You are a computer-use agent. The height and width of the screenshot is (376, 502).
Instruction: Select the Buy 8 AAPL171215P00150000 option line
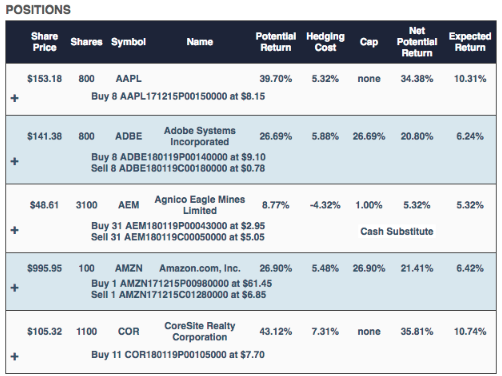point(178,97)
